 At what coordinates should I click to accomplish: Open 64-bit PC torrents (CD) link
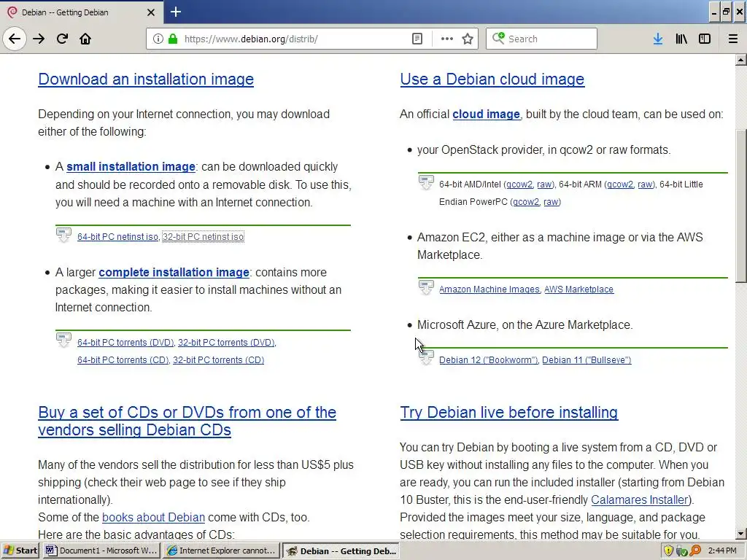pyautogui.click(x=123, y=360)
